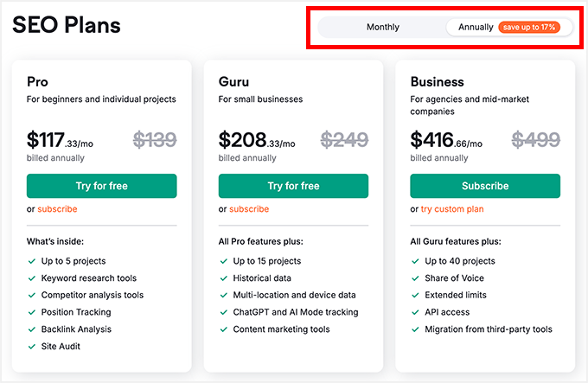The image size is (588, 383).
Task: Click checkmark next to Keyword research tools
Action: pyautogui.click(x=31, y=278)
